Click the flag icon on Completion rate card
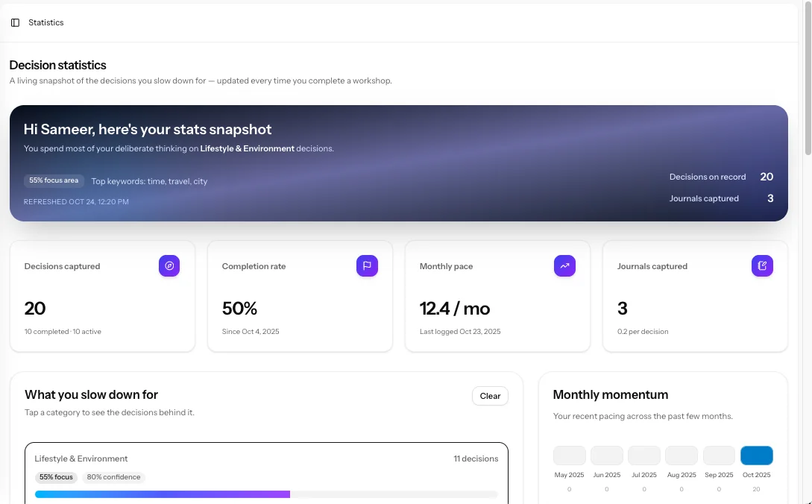The image size is (812, 504). pyautogui.click(x=367, y=265)
